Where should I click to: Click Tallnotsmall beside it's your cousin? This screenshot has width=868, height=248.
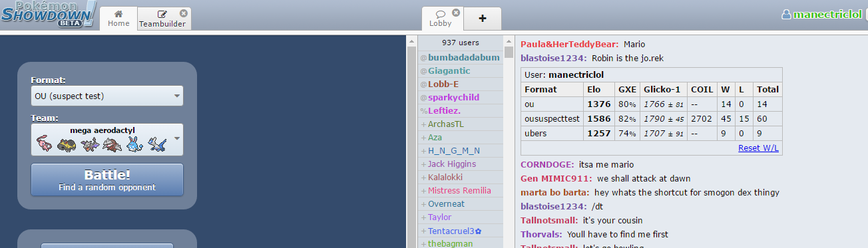click(x=549, y=220)
